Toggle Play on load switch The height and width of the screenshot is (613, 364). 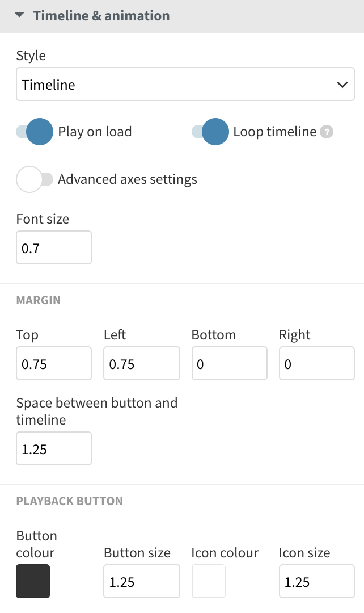(35, 132)
